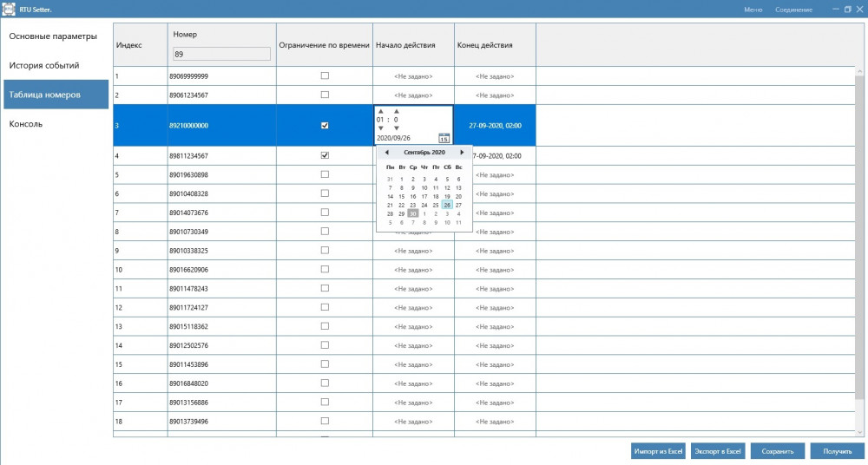Increase the hour with the up arrow

(x=380, y=111)
